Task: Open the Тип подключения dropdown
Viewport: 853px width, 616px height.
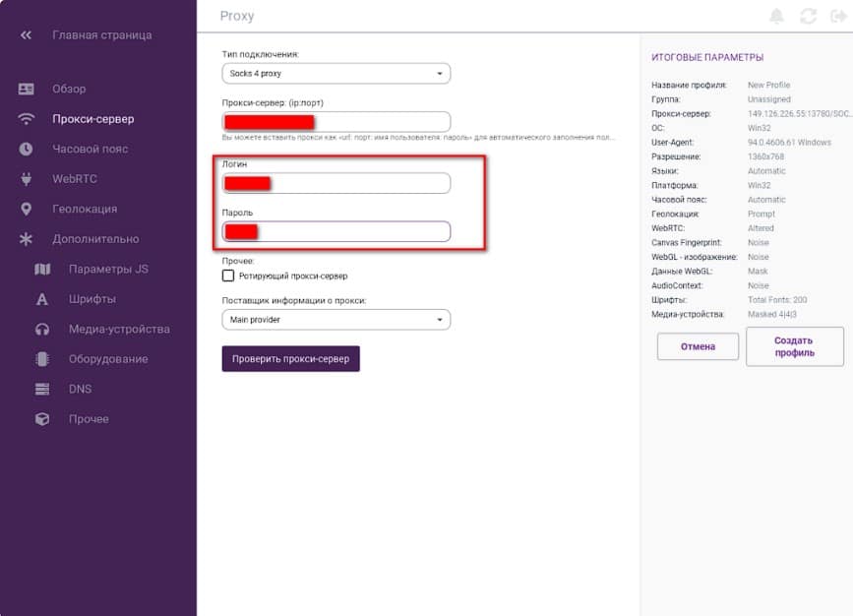Action: [x=335, y=74]
